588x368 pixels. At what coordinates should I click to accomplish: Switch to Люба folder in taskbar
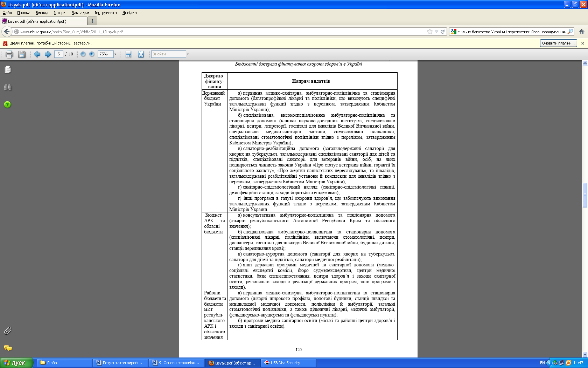click(x=64, y=363)
